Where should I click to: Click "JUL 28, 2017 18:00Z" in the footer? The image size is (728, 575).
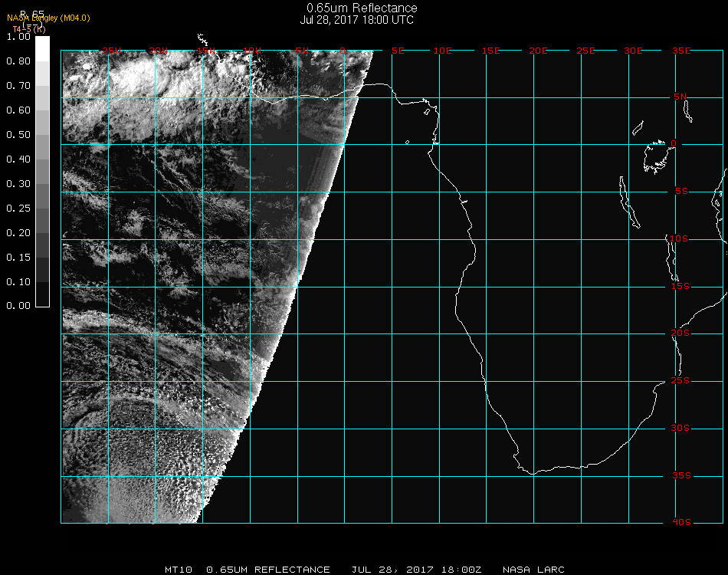[x=416, y=570]
